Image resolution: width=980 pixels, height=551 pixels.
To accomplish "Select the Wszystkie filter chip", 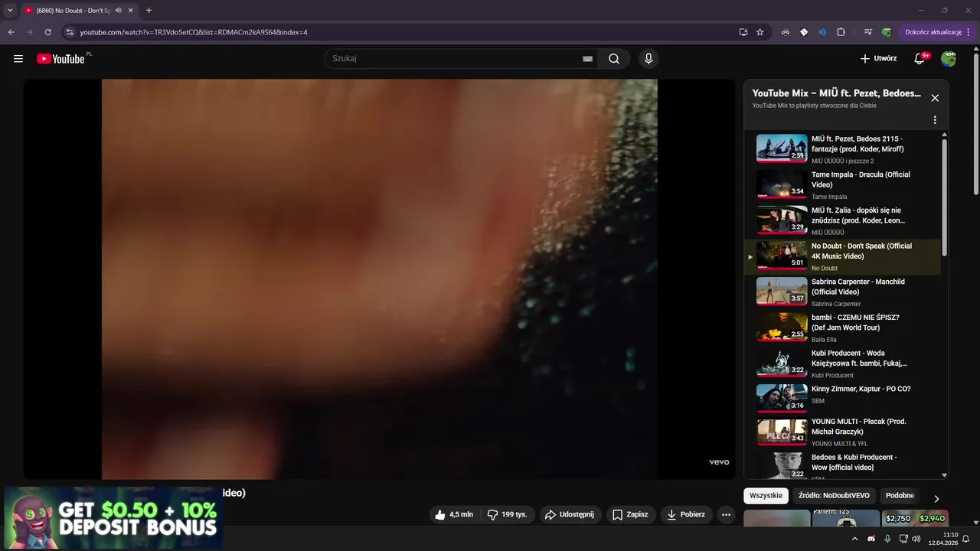I will [x=766, y=495].
